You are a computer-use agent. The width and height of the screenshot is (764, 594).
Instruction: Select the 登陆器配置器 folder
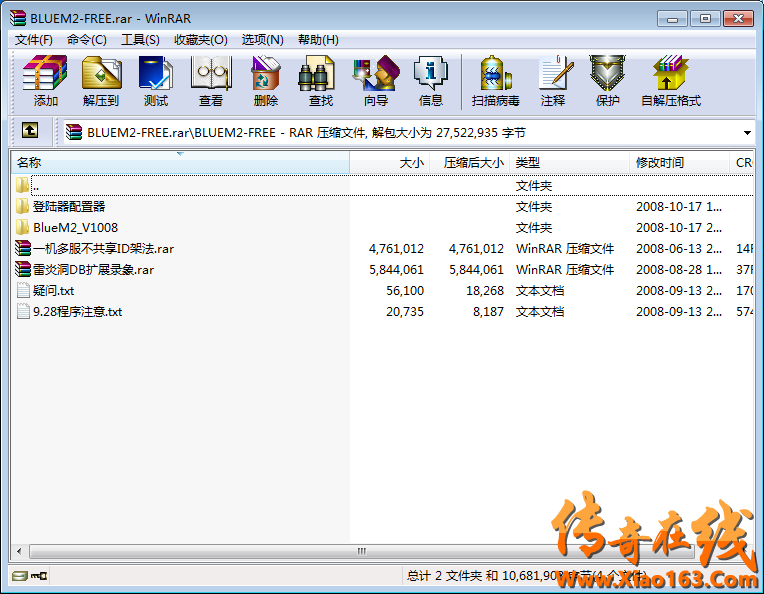point(68,207)
